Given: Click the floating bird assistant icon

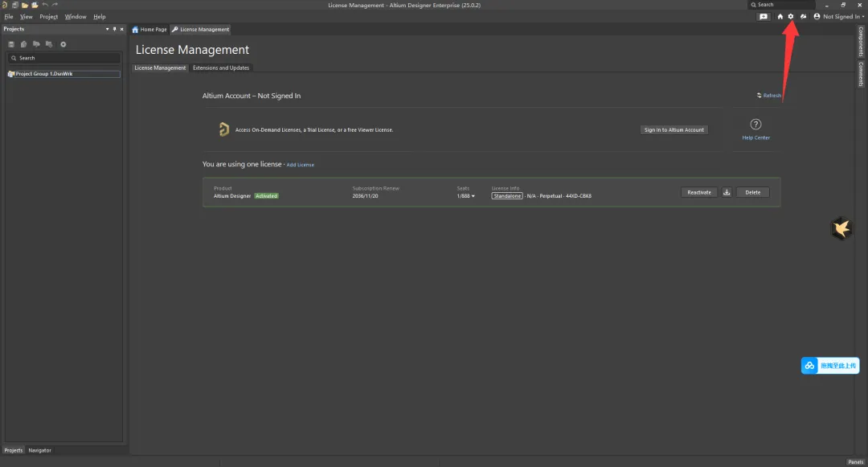Looking at the screenshot, I should [841, 228].
